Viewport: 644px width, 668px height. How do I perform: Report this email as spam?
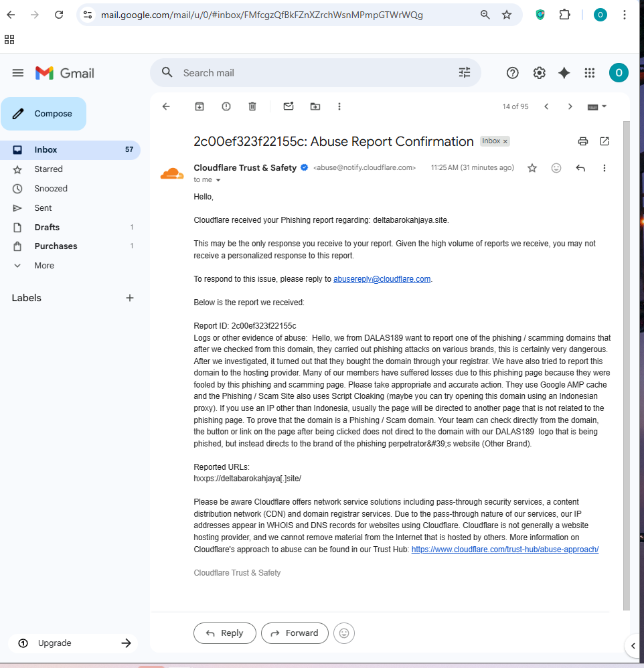click(226, 106)
